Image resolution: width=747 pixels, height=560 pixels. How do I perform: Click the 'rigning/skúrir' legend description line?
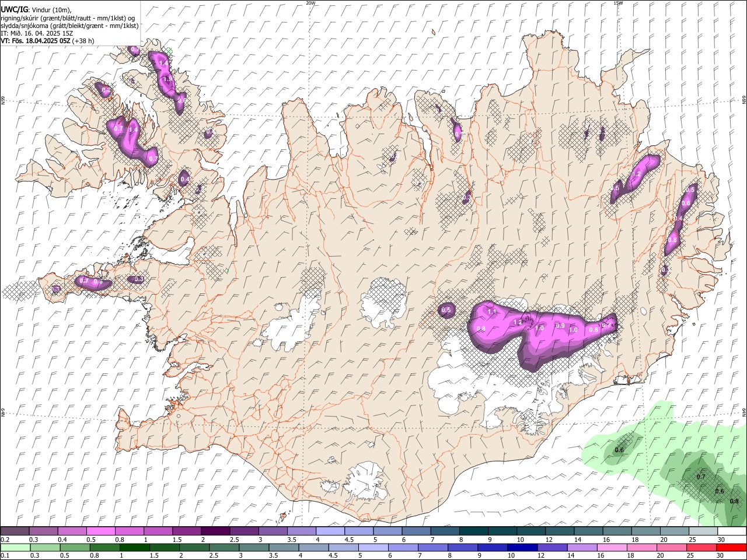point(68,18)
